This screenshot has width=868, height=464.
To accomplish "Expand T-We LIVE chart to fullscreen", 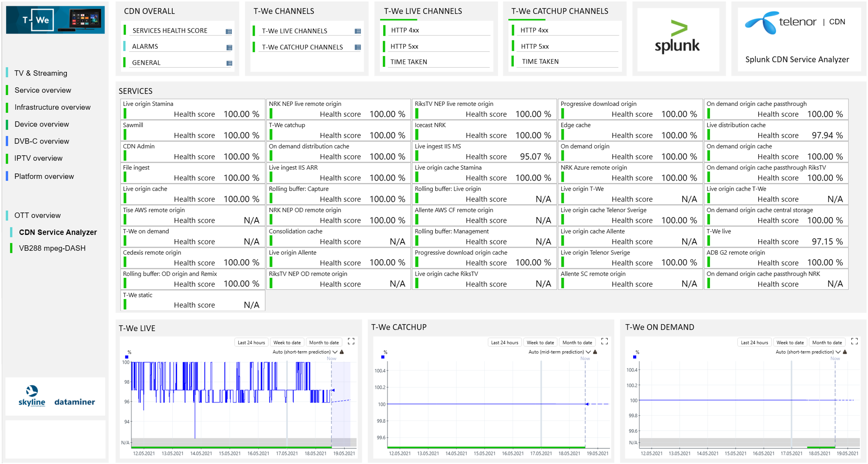I will tap(351, 342).
